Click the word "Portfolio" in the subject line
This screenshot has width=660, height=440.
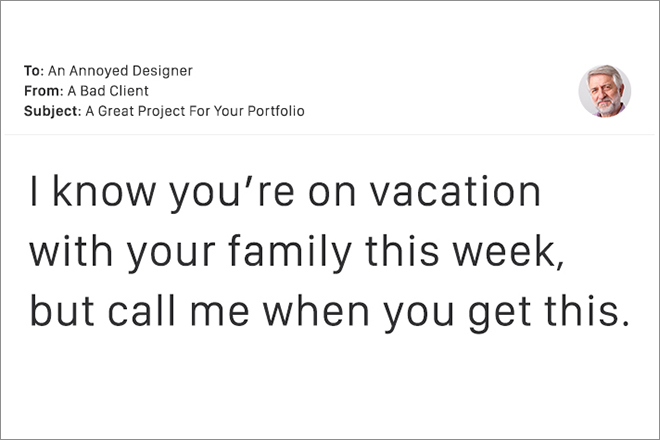(276, 111)
